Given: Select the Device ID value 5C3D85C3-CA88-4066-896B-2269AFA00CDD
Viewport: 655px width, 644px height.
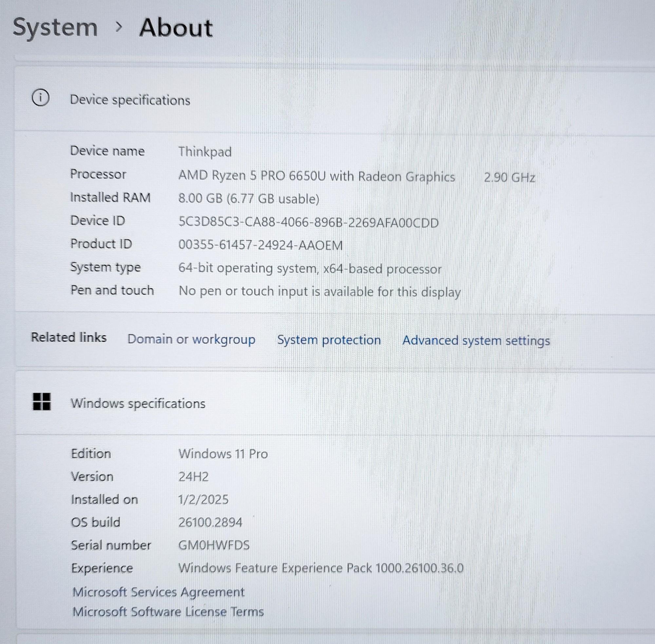Looking at the screenshot, I should [309, 223].
